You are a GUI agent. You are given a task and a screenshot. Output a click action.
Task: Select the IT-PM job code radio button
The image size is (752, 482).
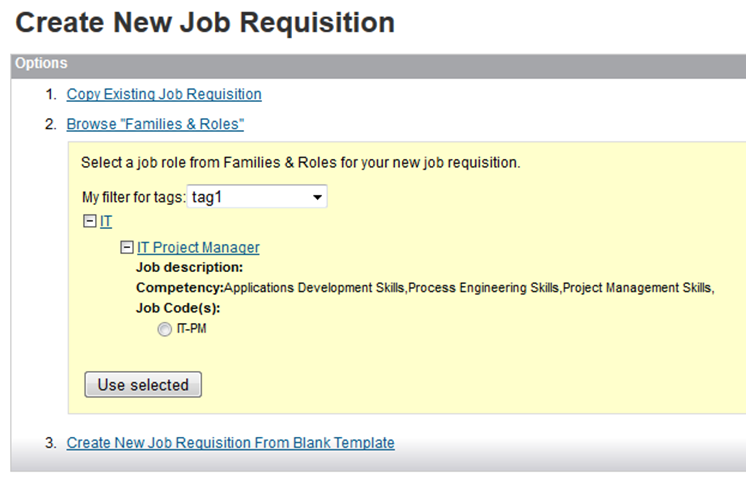164,329
